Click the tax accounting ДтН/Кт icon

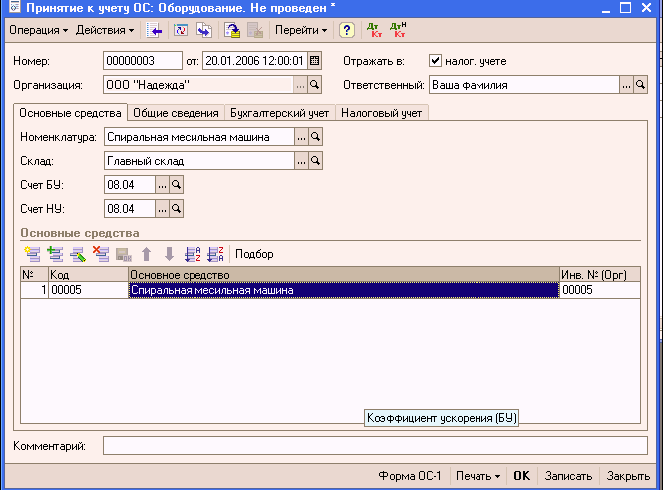(x=397, y=30)
